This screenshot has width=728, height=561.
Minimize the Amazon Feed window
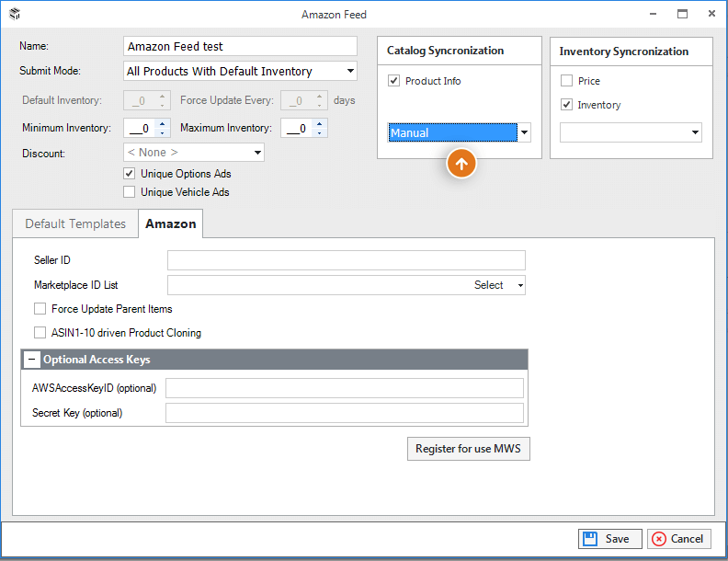coord(653,14)
